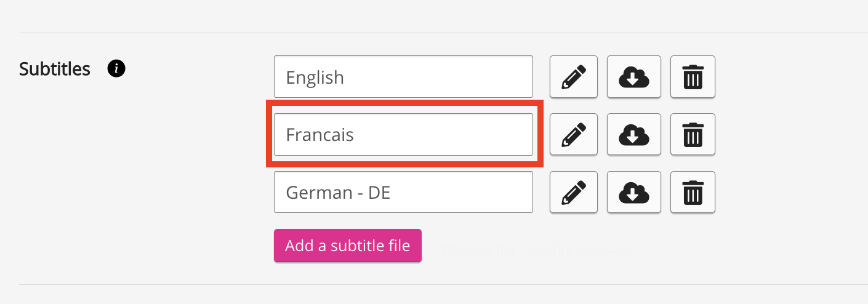The height and width of the screenshot is (304, 868).
Task: Open the pencil editor for Francais subtitle
Action: point(573,134)
